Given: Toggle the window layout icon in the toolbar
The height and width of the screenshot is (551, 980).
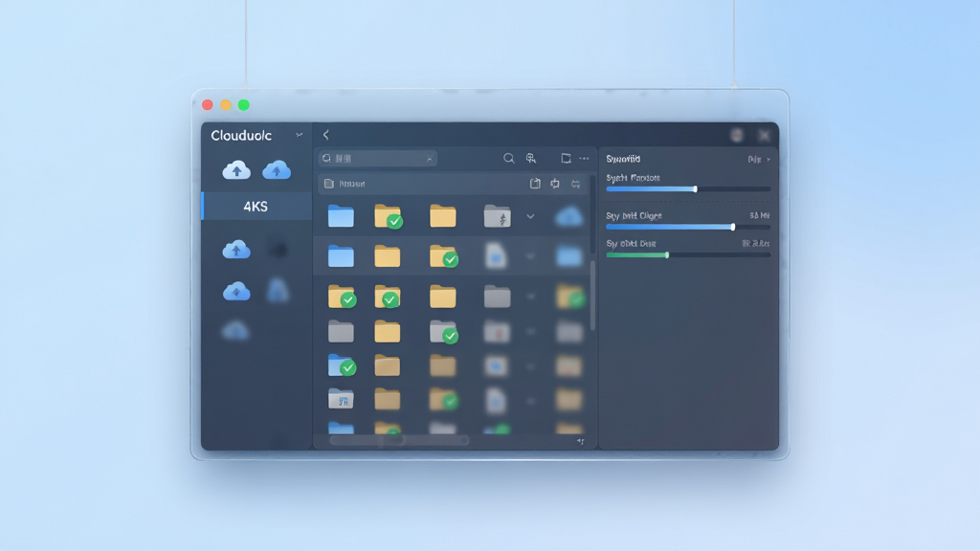Looking at the screenshot, I should 566,159.
